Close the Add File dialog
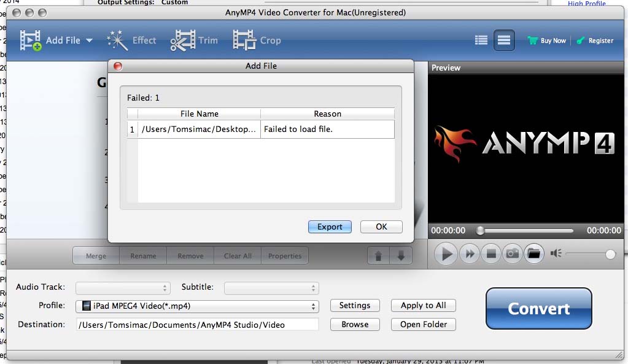 [x=118, y=66]
